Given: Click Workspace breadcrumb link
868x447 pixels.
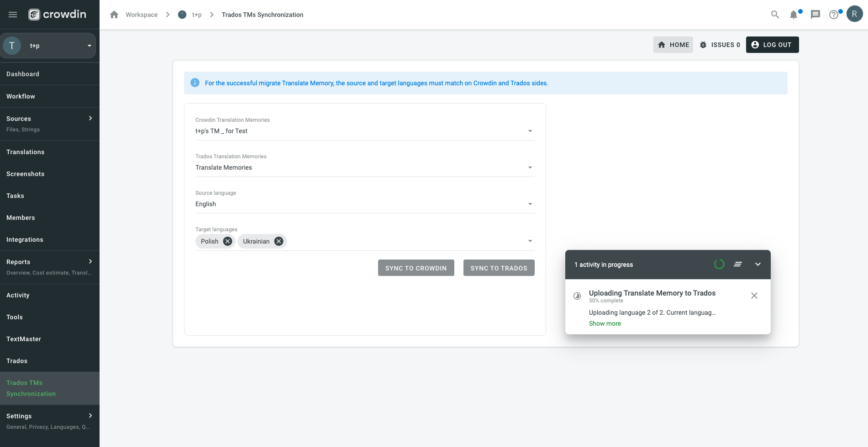Looking at the screenshot, I should [x=142, y=15].
